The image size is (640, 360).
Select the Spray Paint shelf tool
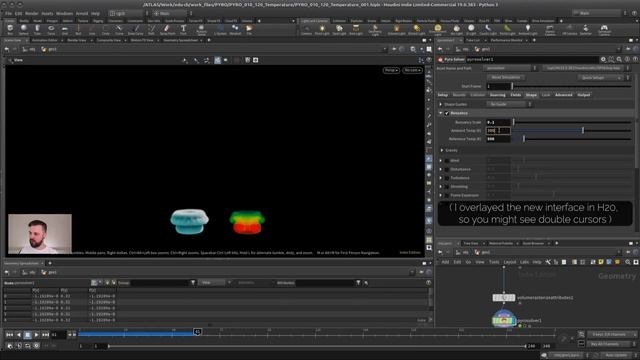(x=167, y=29)
